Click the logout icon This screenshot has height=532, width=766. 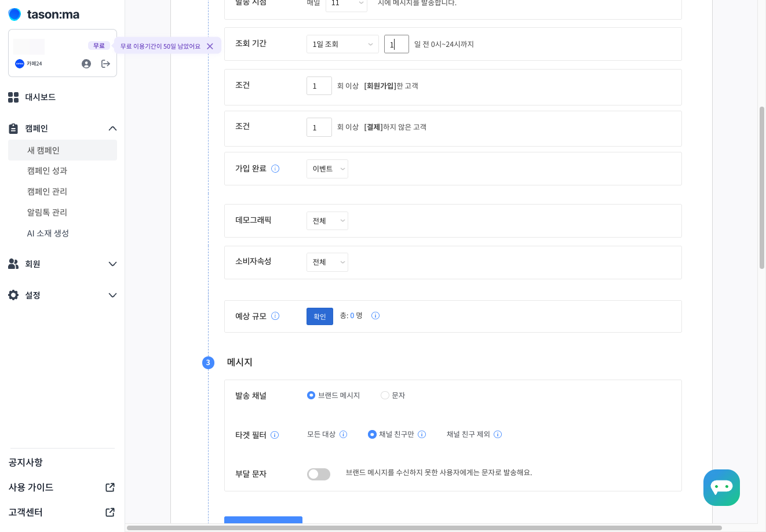click(105, 64)
